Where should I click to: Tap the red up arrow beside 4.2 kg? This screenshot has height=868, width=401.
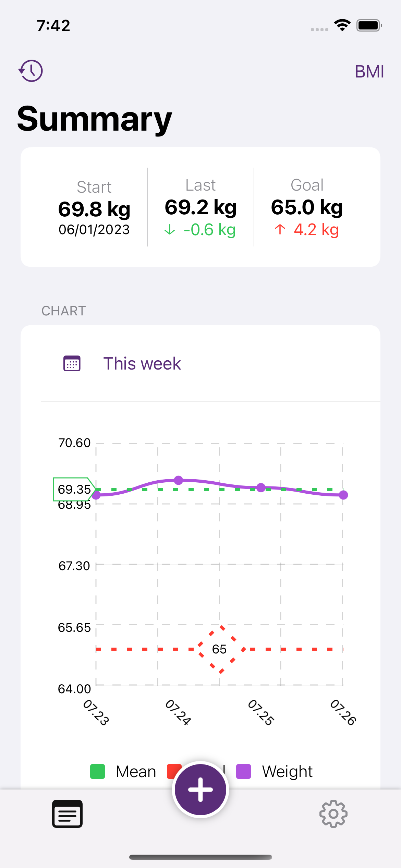click(x=279, y=230)
